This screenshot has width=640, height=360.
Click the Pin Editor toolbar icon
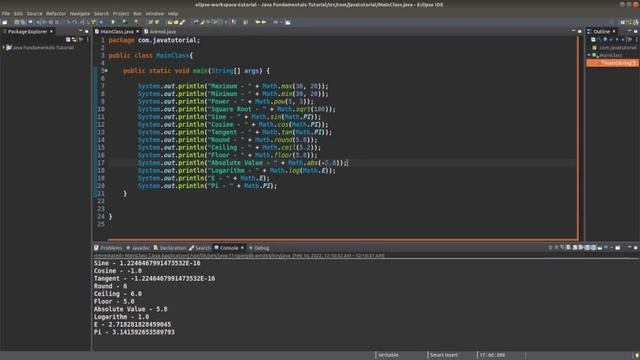pos(288,22)
